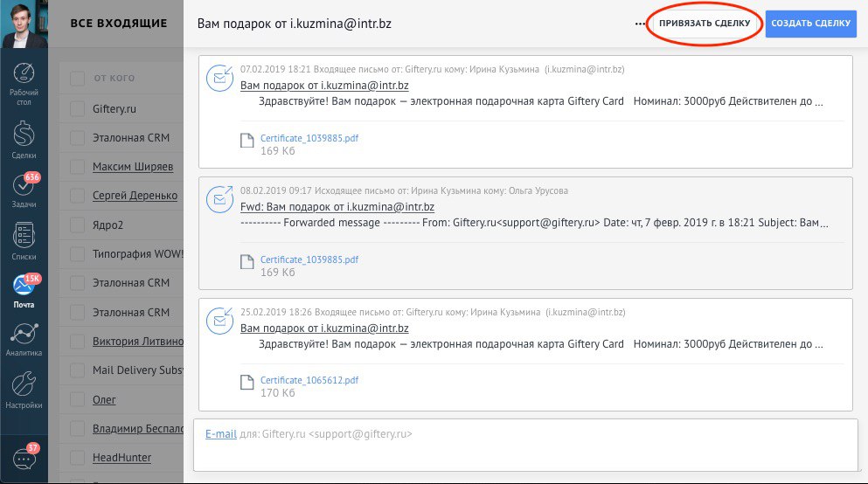Toggle select-all checkbox beside От кого
The image size is (868, 484).
(78, 78)
